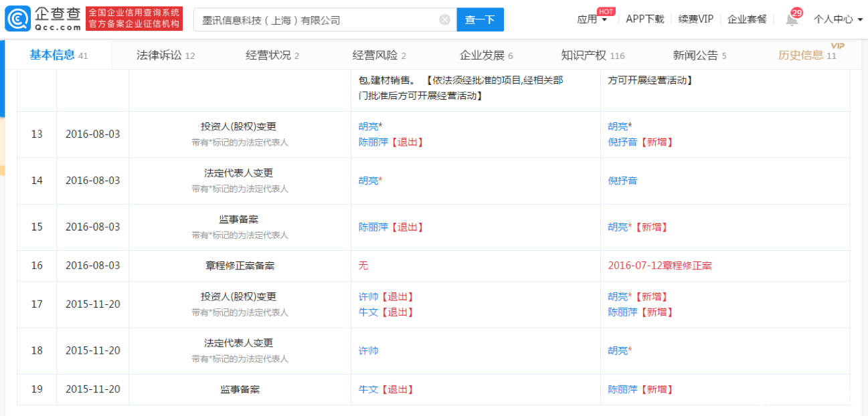Open 许帅 exited link in row 17
Viewport: 868px width, 416px height.
coord(369,296)
